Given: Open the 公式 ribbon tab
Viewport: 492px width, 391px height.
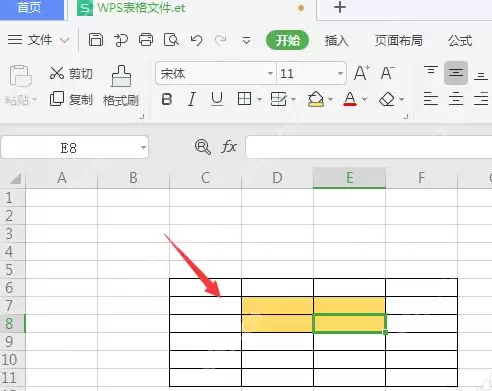Looking at the screenshot, I should 460,40.
